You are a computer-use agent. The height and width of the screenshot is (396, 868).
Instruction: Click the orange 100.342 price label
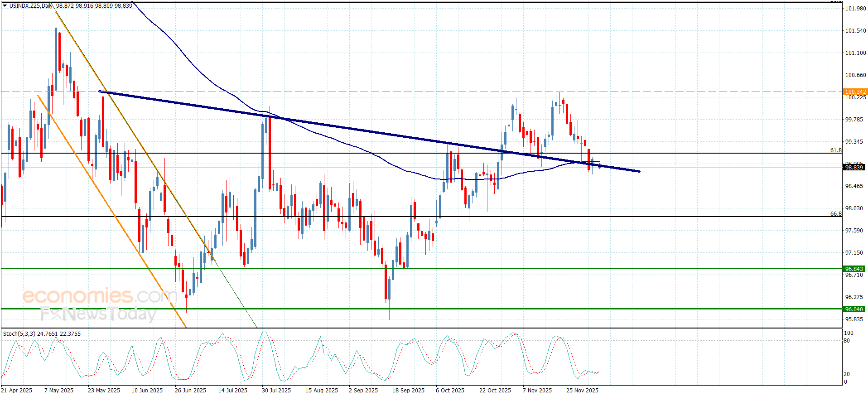click(x=855, y=92)
